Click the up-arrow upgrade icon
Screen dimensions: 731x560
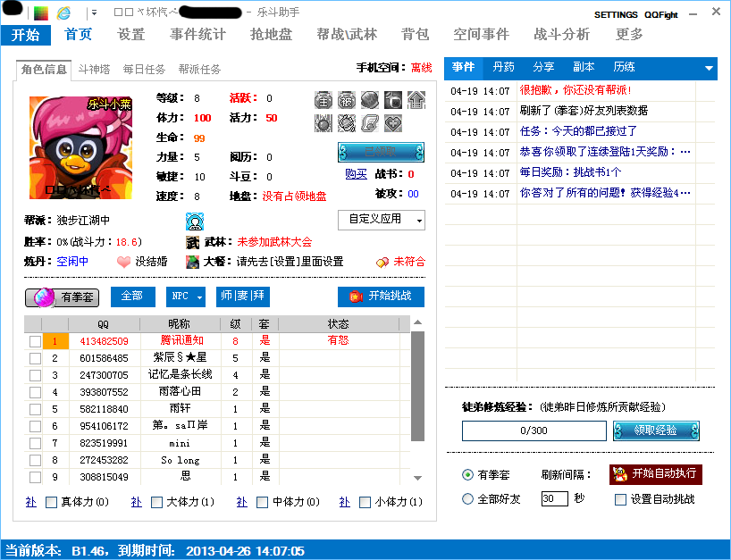pyautogui.click(x=416, y=100)
